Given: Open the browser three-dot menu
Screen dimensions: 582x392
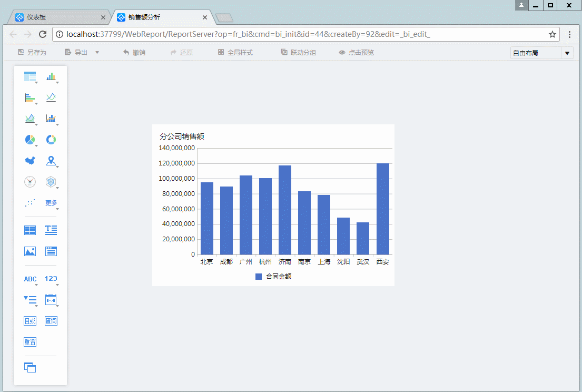Looking at the screenshot, I should pos(569,34).
